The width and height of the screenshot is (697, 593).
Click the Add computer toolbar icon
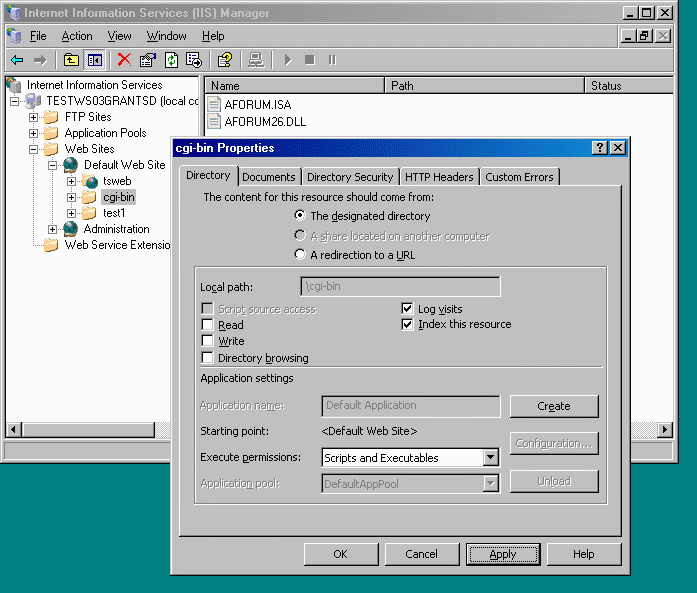256,60
